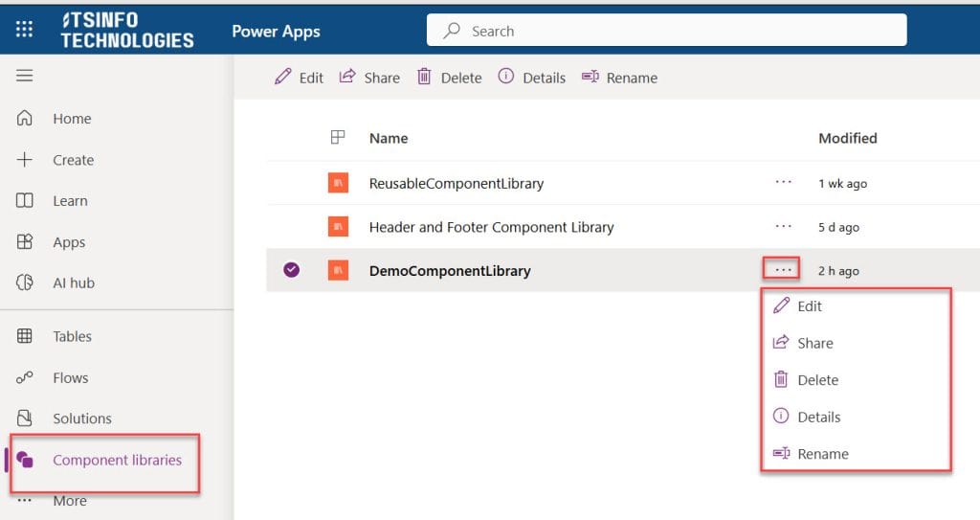The width and height of the screenshot is (980, 520).
Task: Click the search magnifier icon
Action: point(452,31)
